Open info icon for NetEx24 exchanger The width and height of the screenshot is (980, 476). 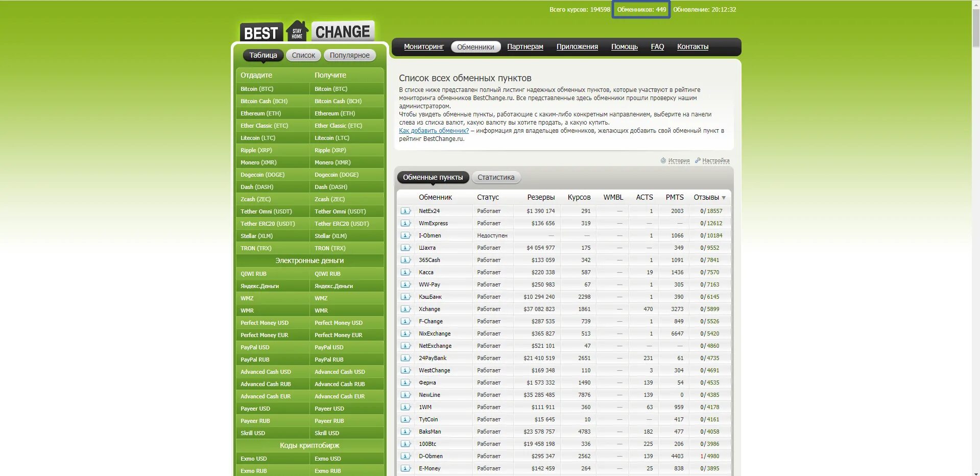pos(405,211)
